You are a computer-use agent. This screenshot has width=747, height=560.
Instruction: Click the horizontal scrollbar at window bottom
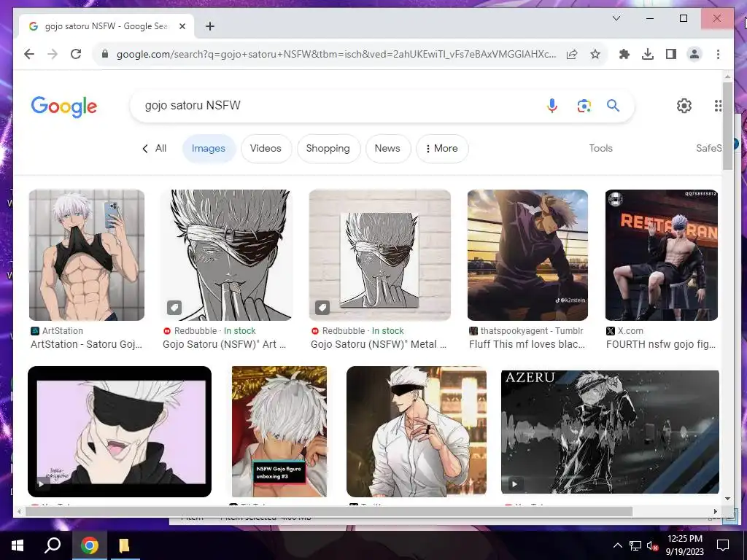[x=329, y=511]
